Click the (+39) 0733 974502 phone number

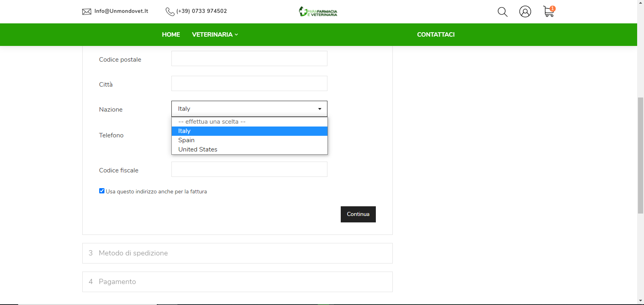(202, 11)
